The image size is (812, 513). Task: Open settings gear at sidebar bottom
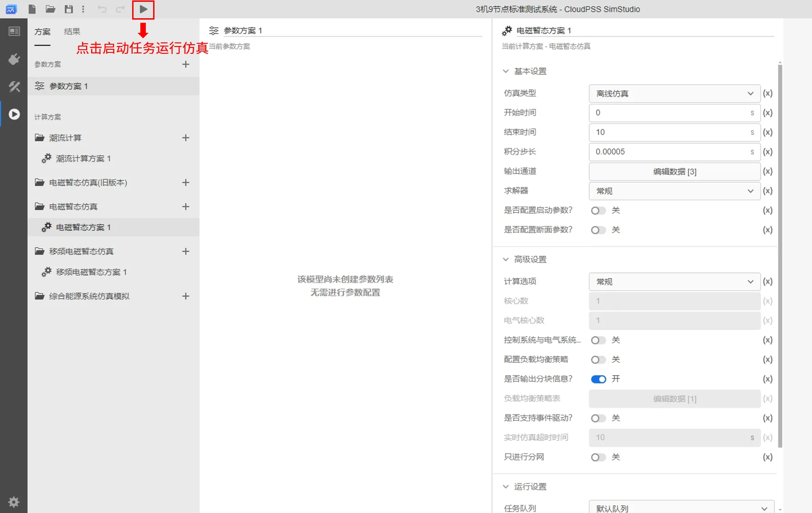pos(14,502)
